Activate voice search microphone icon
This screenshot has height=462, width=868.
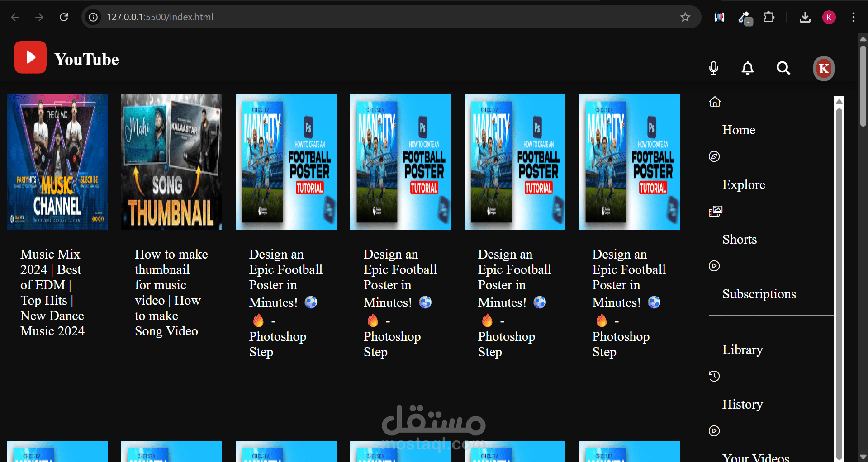click(x=714, y=68)
